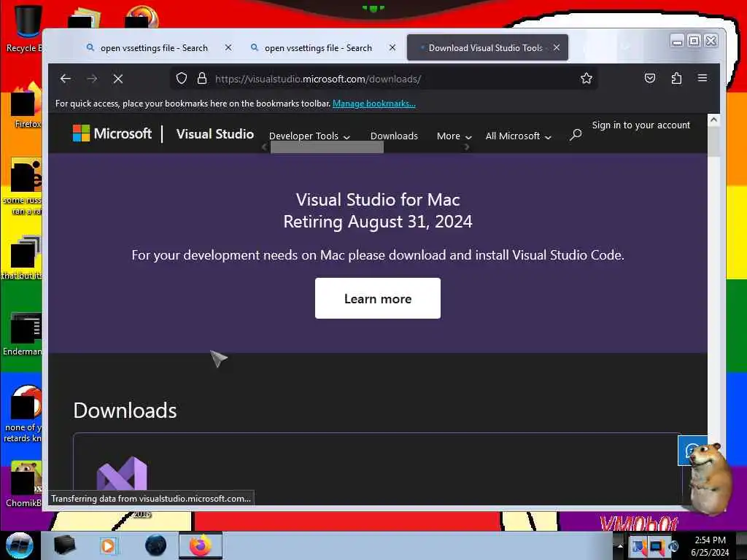Screen dimensions: 747x560
Task: Click the Microsoft logo in header
Action: (x=112, y=133)
